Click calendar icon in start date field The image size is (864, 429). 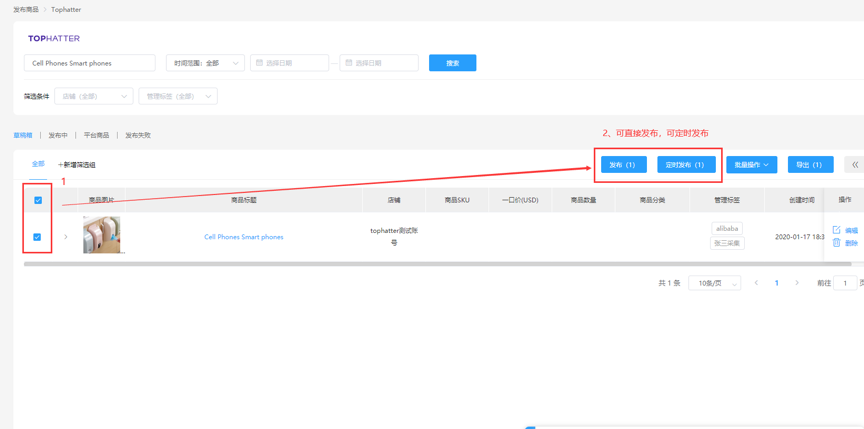coord(260,63)
